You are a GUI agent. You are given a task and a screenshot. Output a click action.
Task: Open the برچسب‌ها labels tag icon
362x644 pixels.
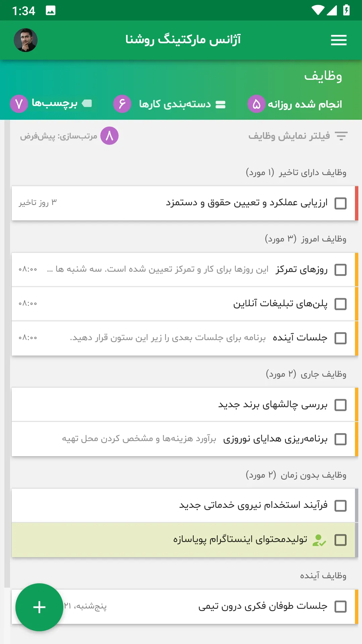(x=87, y=103)
